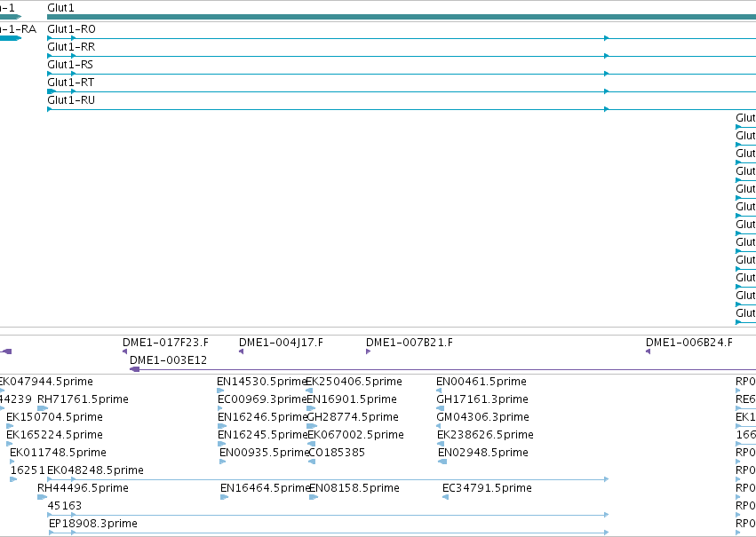Click the transcript line under Glut1-RO

(x=402, y=38)
